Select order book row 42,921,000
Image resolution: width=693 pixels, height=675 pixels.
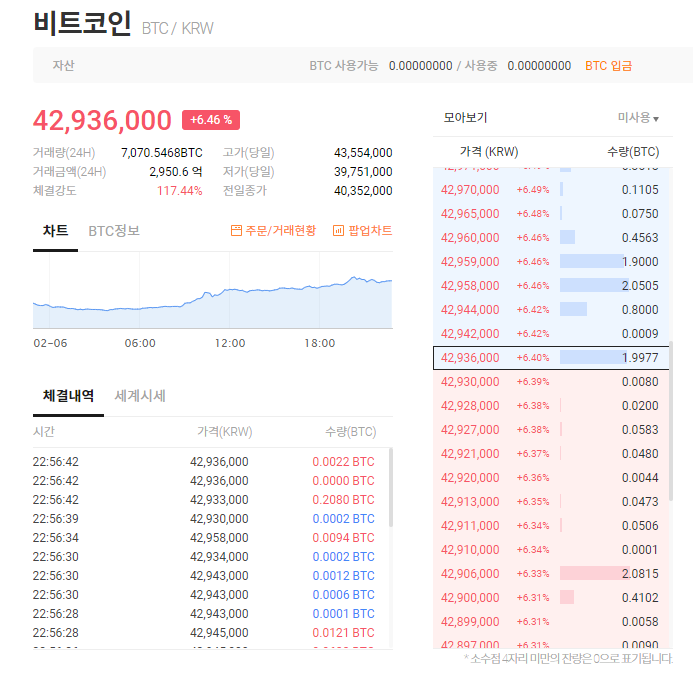point(550,454)
